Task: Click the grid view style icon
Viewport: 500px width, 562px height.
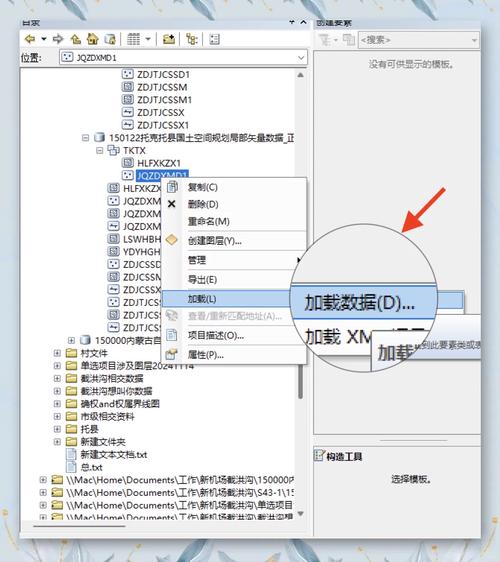Action: pyautogui.click(x=134, y=39)
